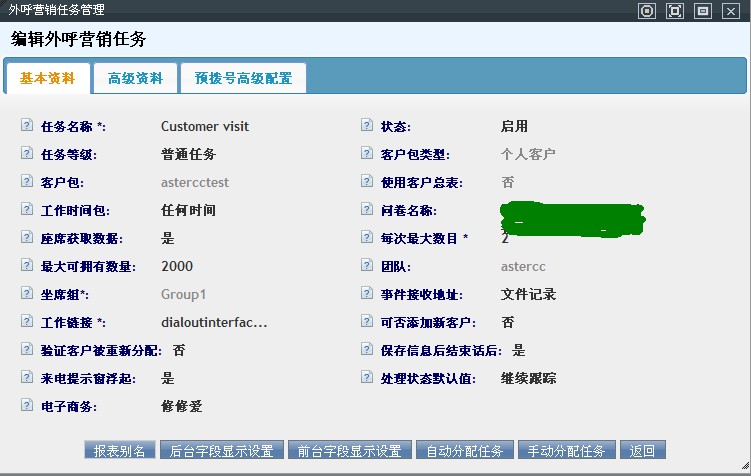Click help icon next to 电子商务
Screen dimensions: 751x476
coord(26,407)
